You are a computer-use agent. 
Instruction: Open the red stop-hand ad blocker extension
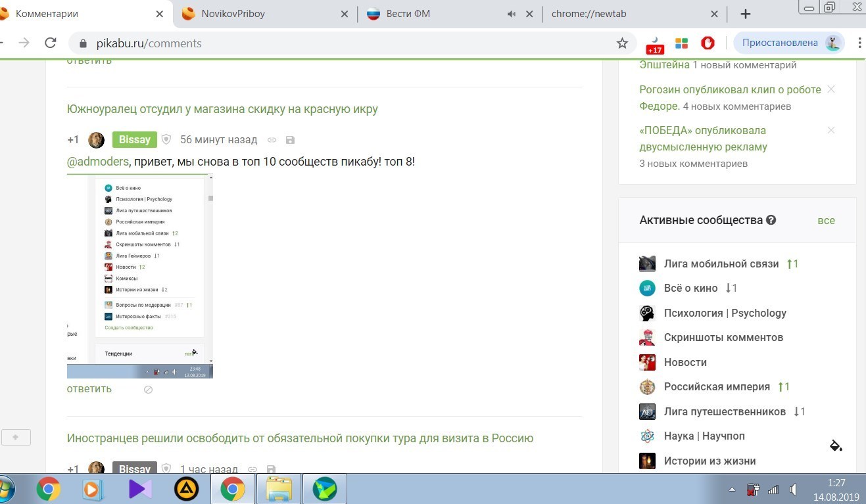708,43
